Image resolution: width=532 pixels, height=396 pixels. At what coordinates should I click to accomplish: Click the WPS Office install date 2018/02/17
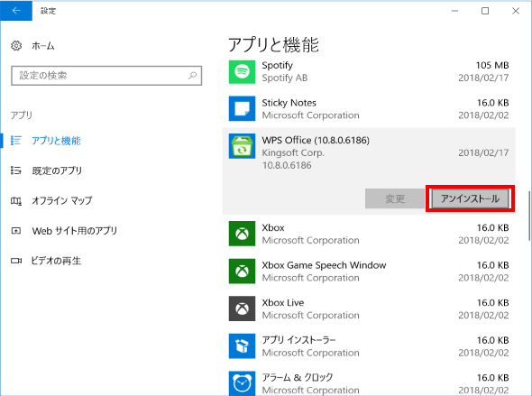[483, 152]
